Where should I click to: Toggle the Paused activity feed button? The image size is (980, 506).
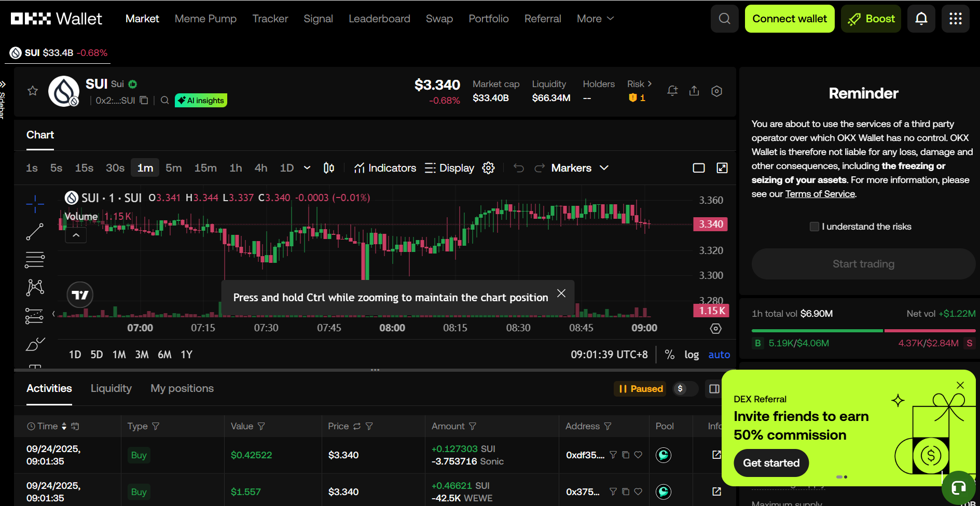(x=641, y=389)
